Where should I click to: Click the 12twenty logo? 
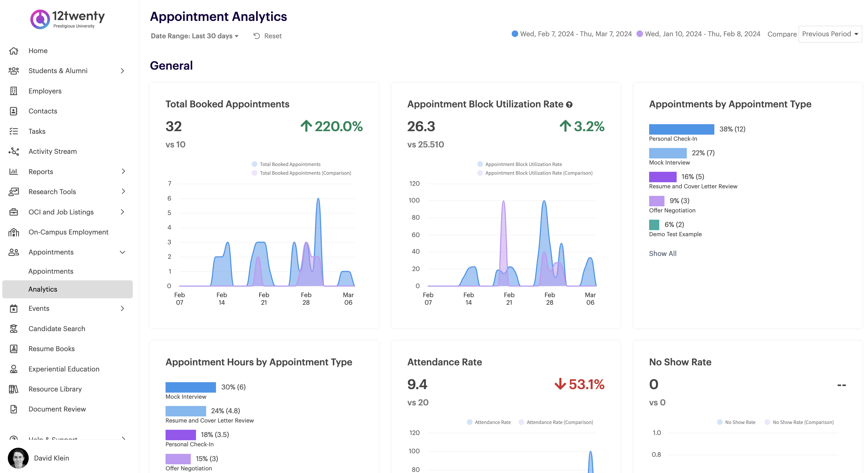pyautogui.click(x=67, y=19)
